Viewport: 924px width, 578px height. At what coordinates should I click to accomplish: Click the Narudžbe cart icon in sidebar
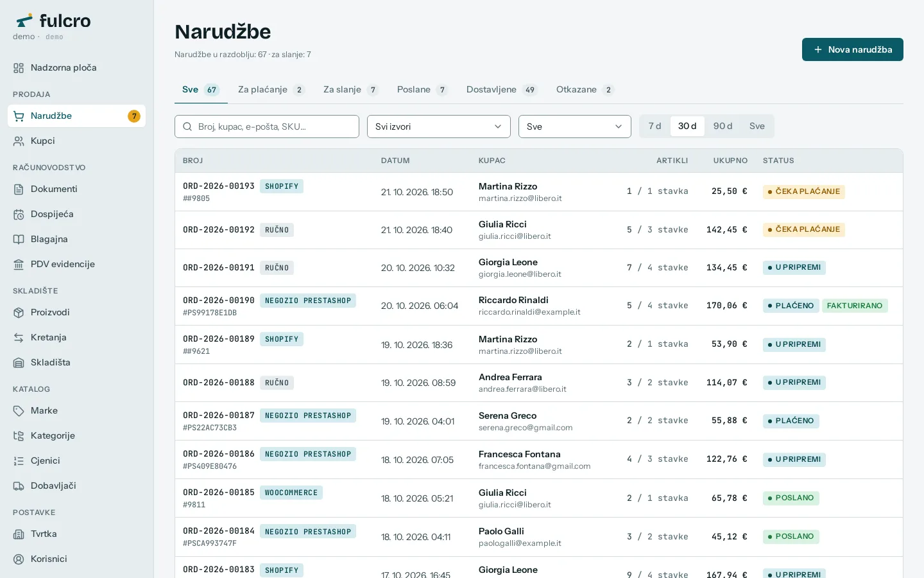[x=19, y=116]
